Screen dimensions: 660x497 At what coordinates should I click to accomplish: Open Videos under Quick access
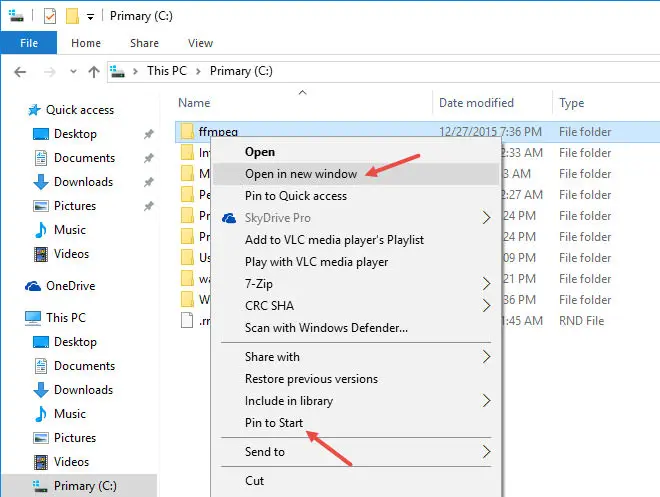pyautogui.click(x=72, y=254)
